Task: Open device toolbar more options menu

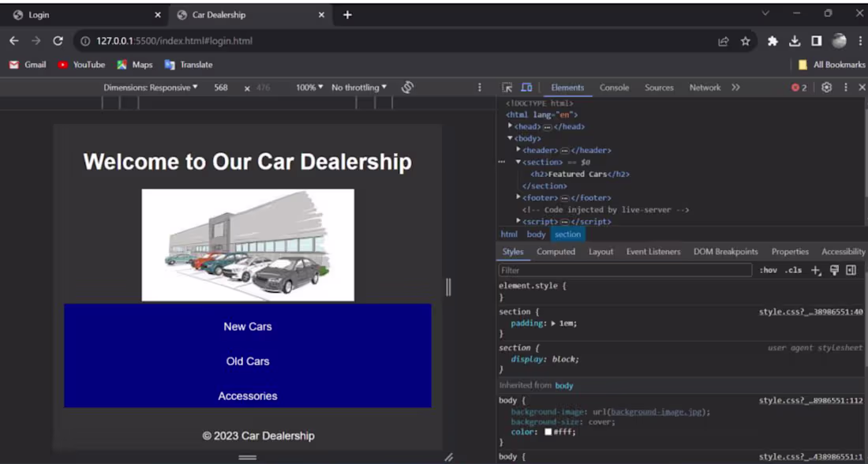Action: (x=480, y=88)
